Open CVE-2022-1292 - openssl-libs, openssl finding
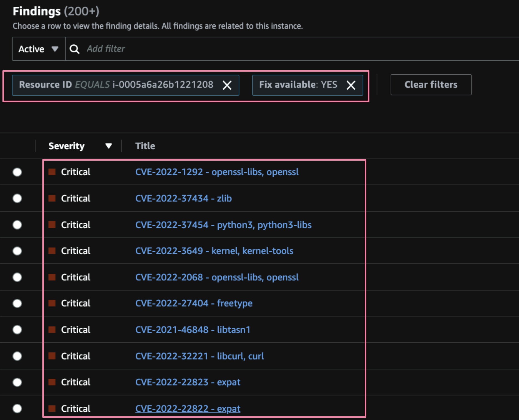 [217, 172]
